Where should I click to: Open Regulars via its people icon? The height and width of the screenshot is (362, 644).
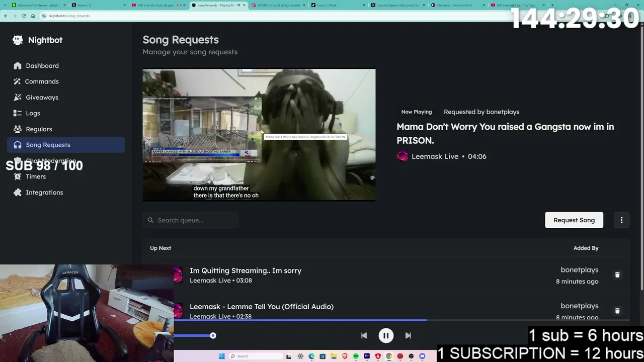pyautogui.click(x=18, y=129)
